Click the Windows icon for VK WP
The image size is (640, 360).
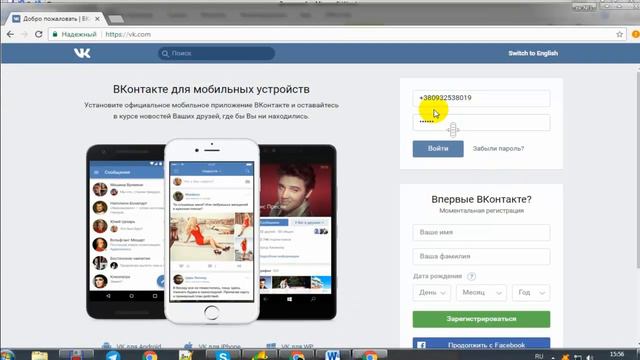(271, 345)
